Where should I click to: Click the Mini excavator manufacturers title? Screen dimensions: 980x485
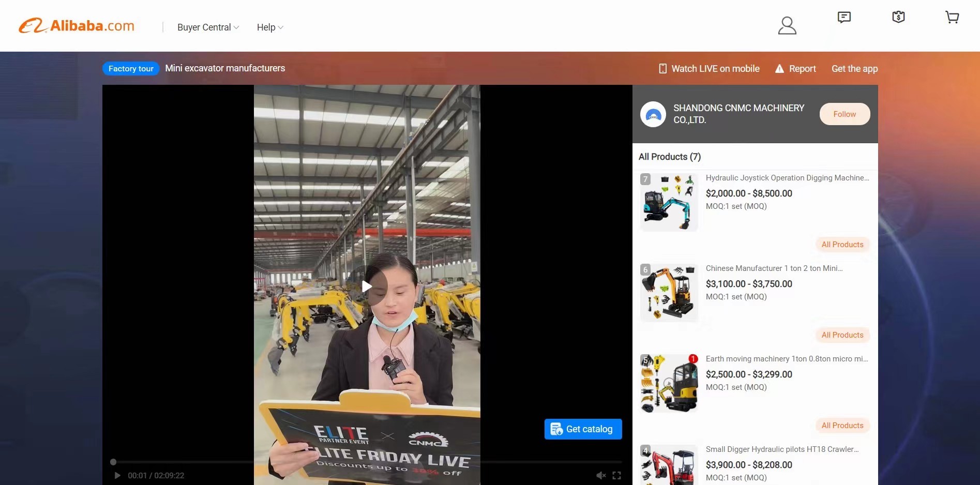[x=225, y=68]
